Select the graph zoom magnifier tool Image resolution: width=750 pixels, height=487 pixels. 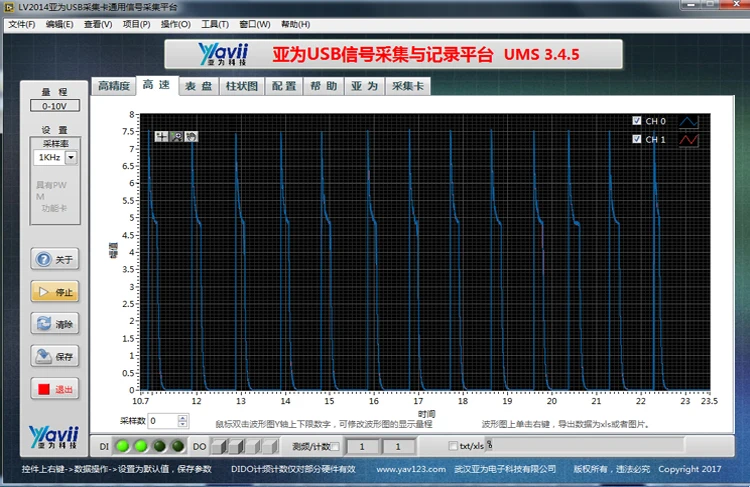(176, 137)
